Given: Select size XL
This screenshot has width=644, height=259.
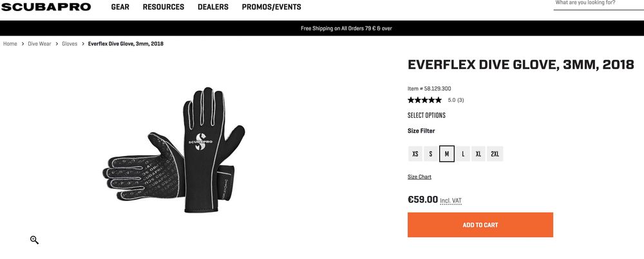Looking at the screenshot, I should (478, 154).
